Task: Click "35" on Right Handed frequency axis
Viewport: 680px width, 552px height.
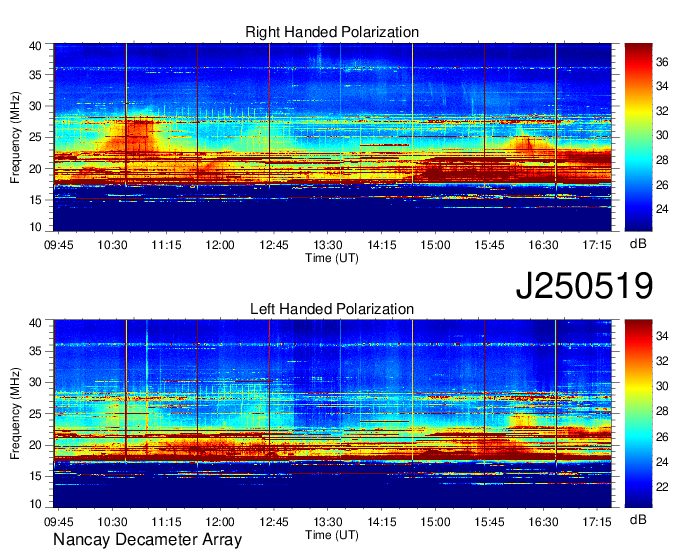Action: point(36,75)
